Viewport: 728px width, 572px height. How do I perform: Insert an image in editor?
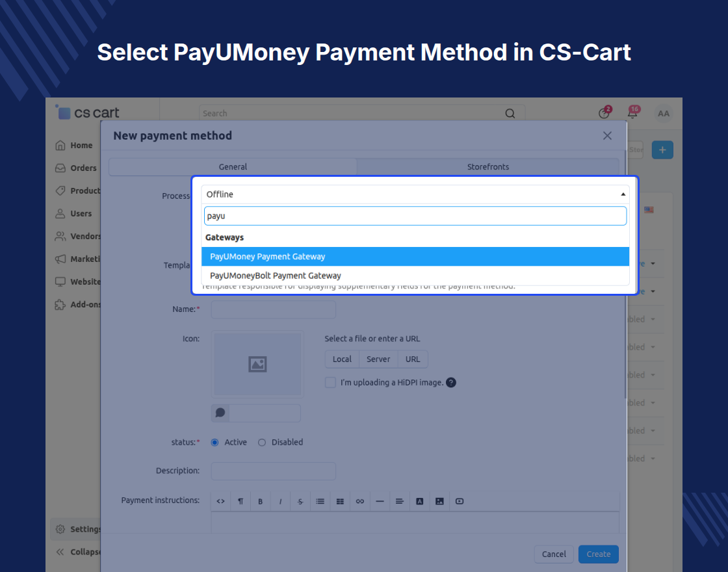[x=439, y=501]
